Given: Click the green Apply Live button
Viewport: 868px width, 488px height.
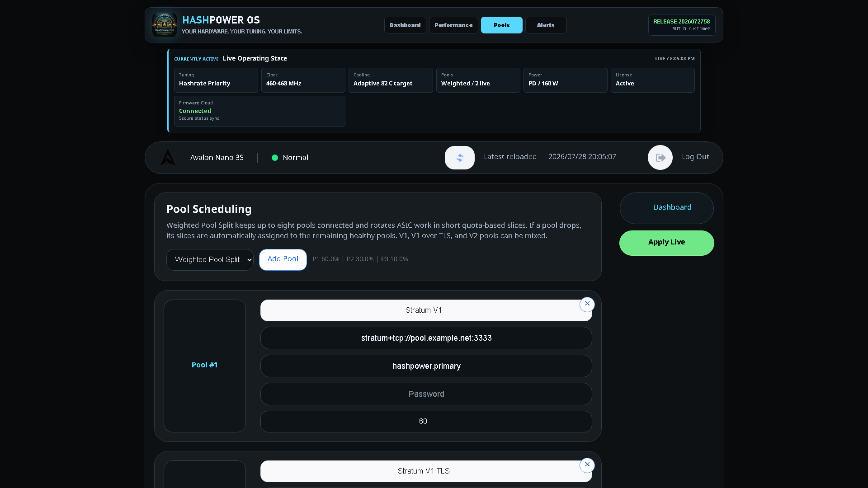Looking at the screenshot, I should [x=667, y=243].
